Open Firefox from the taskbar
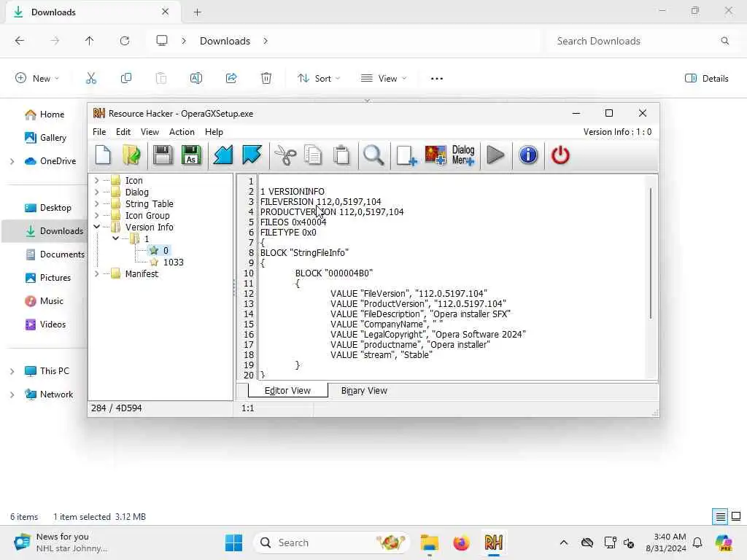This screenshot has width=747, height=560. [x=461, y=542]
